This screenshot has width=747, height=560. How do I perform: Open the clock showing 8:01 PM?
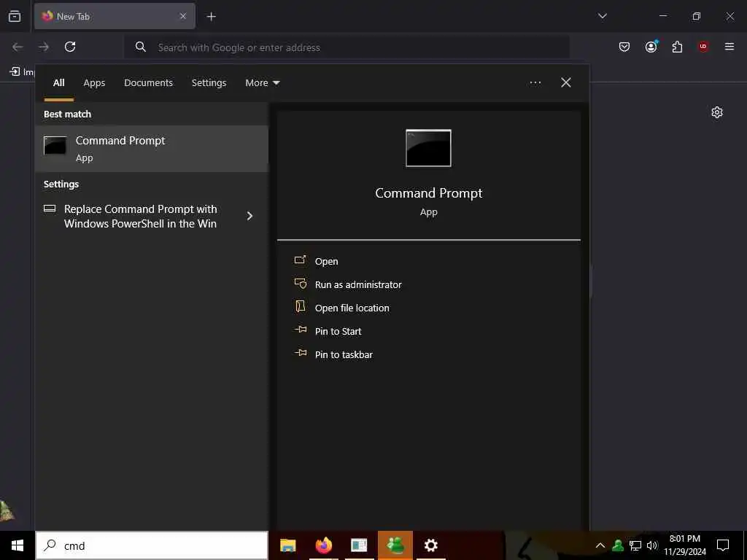pos(685,545)
